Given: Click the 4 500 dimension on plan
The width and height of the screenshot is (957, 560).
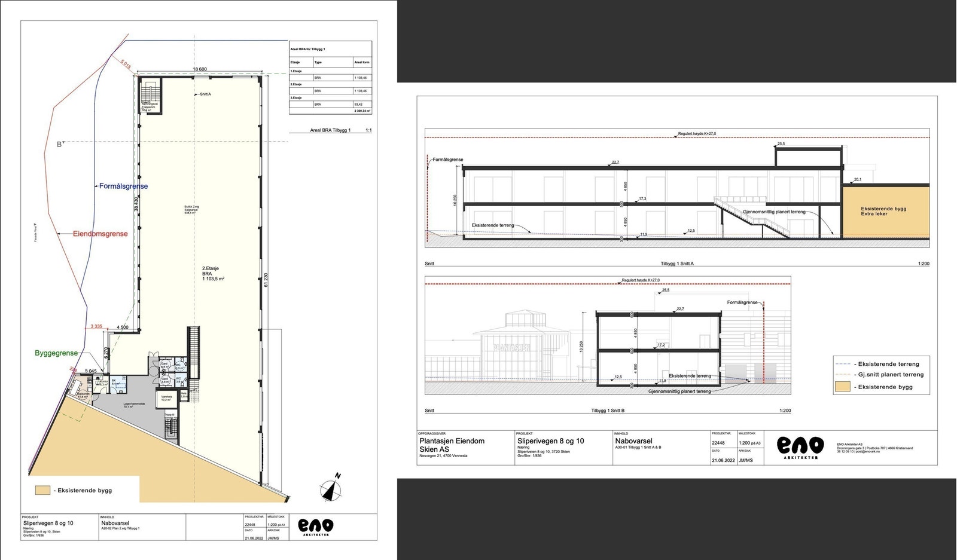Looking at the screenshot, I should 123,328.
